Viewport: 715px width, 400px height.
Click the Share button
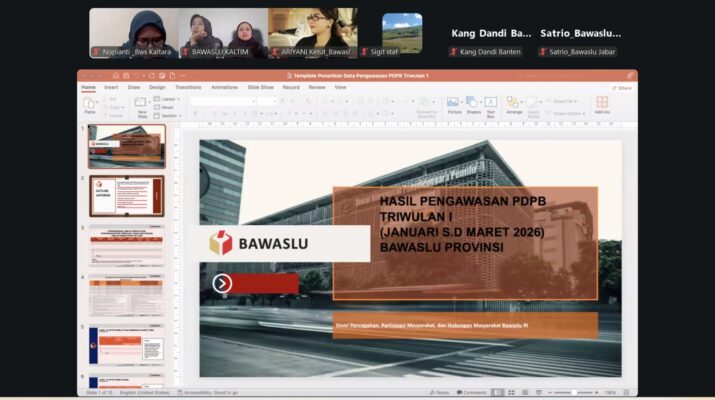tap(623, 87)
